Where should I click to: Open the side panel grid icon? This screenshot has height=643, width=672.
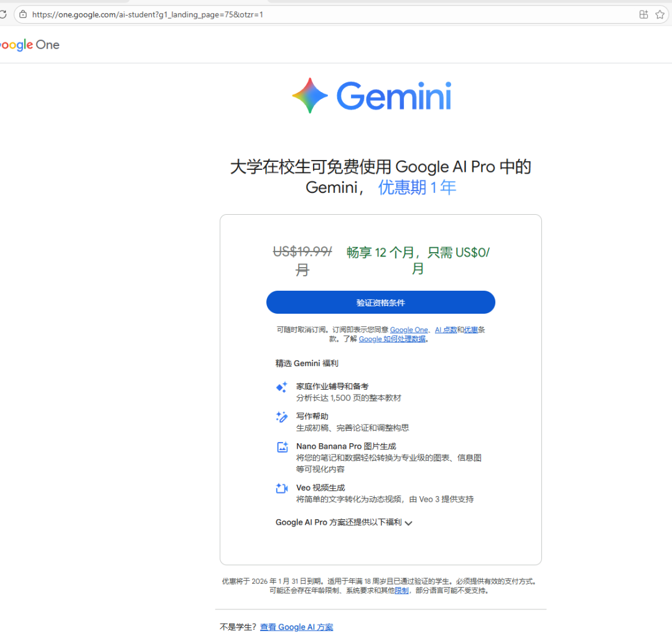[x=643, y=14]
